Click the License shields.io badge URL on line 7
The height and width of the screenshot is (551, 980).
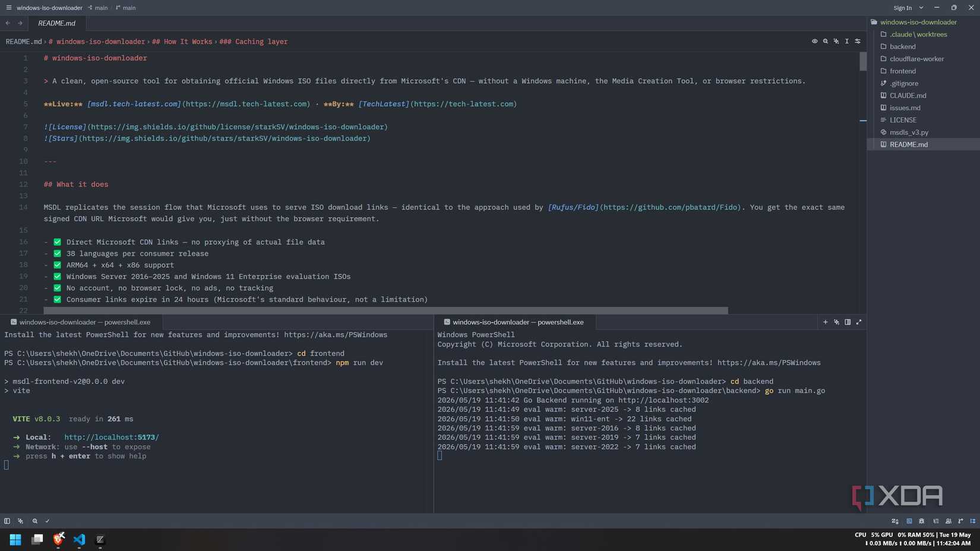click(238, 126)
